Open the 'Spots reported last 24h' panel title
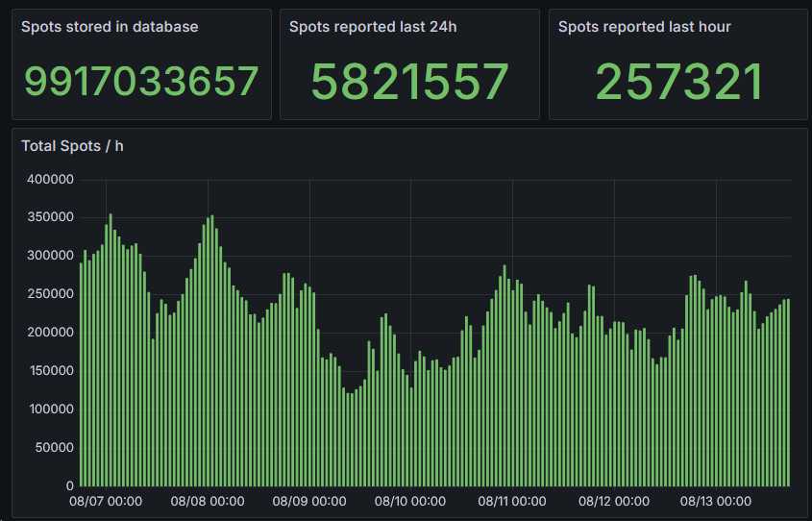812x521 pixels. tap(373, 27)
